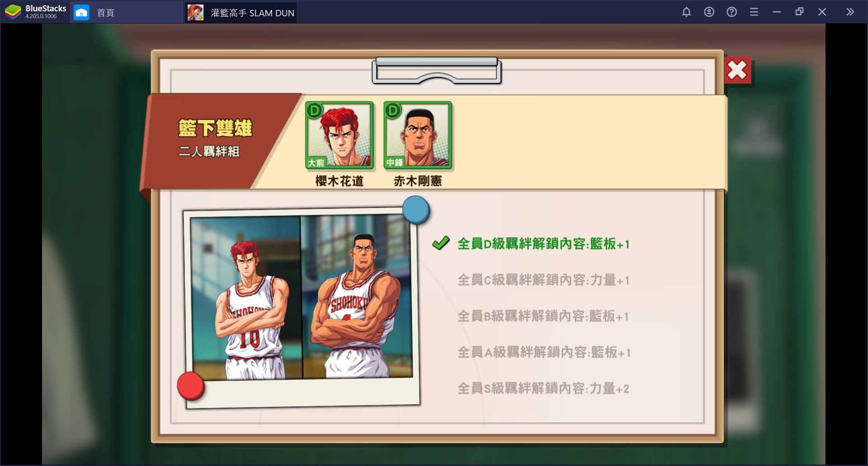Image resolution: width=868 pixels, height=466 pixels.
Task: Click the green checkmark for D級 bond
Action: point(441,243)
